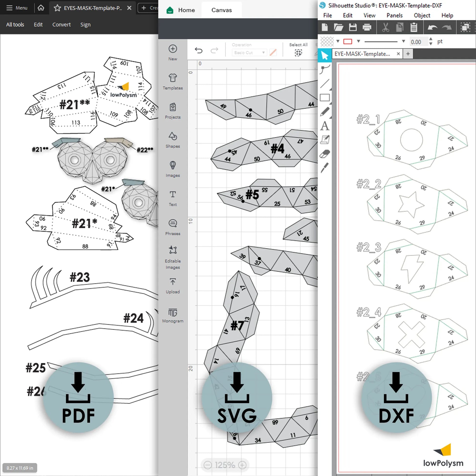The width and height of the screenshot is (476, 476).
Task: Open the line color dropdown arrow
Action: pos(359,41)
